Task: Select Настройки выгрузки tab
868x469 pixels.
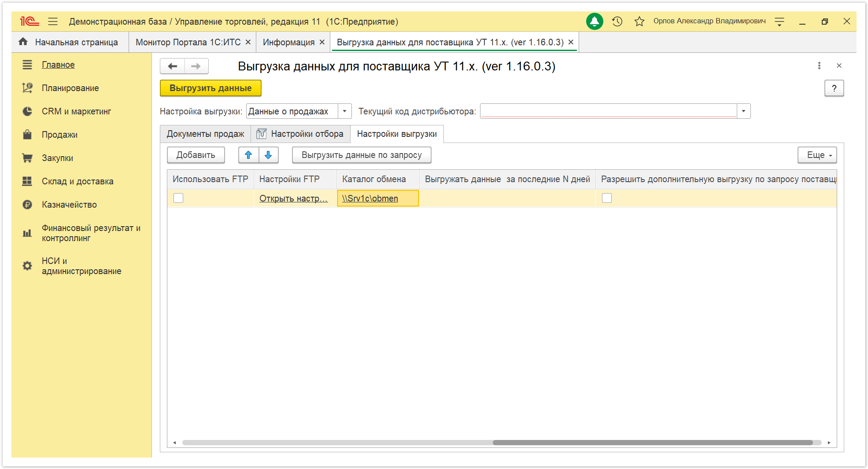Action: pyautogui.click(x=397, y=134)
